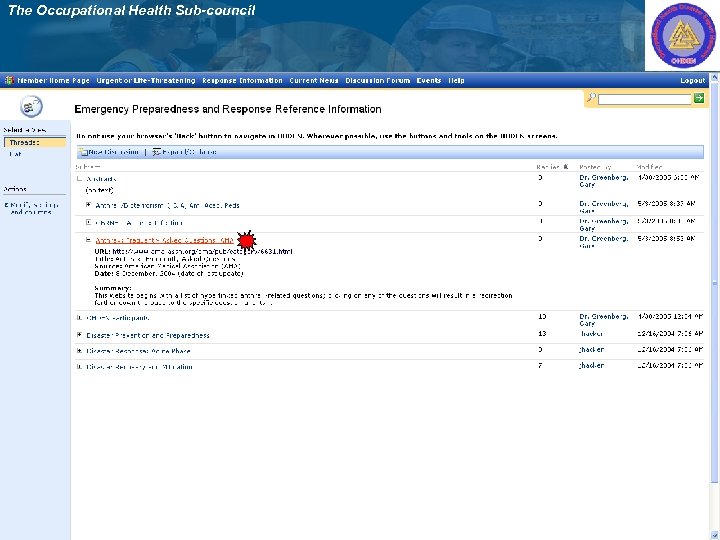Click the home icon beside Member Home Page
720x540 pixels.
point(9,80)
